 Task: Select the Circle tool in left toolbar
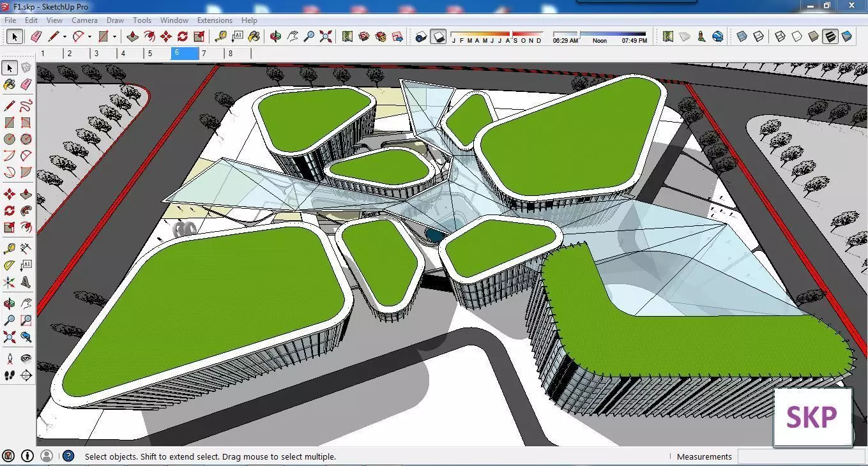pos(9,139)
